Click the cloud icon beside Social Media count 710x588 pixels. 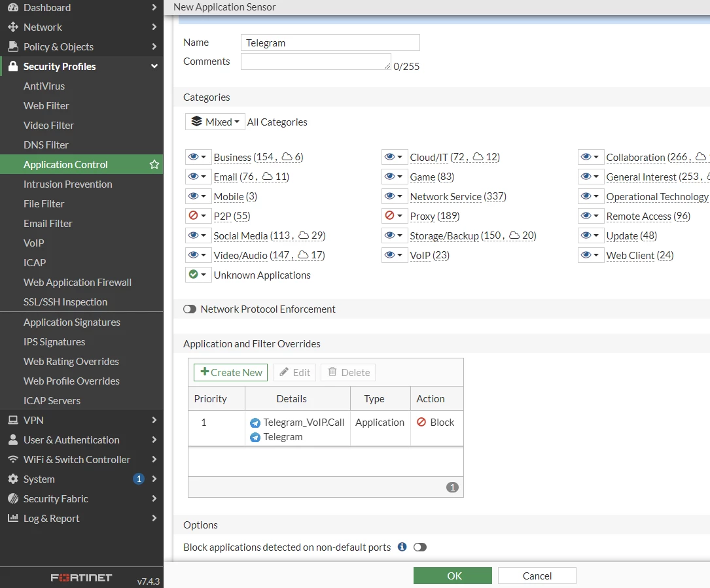pyautogui.click(x=304, y=235)
